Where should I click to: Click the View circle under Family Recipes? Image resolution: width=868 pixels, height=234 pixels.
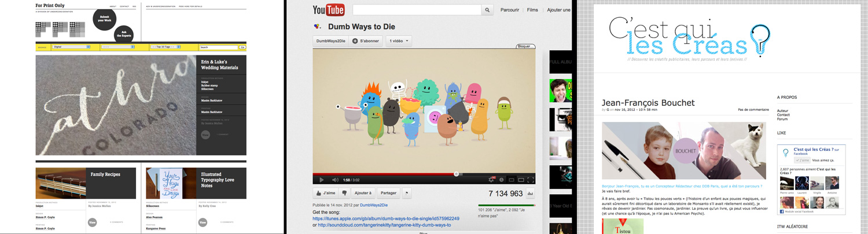pyautogui.click(x=92, y=222)
